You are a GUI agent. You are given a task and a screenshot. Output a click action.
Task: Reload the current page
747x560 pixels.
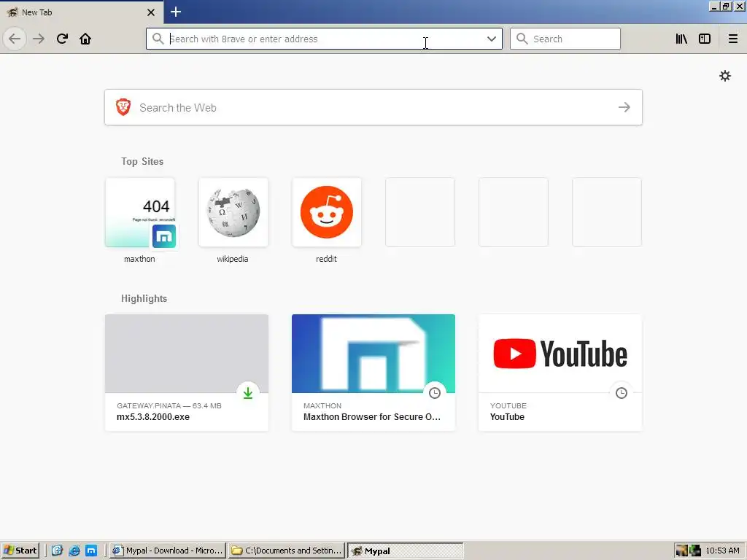click(62, 39)
